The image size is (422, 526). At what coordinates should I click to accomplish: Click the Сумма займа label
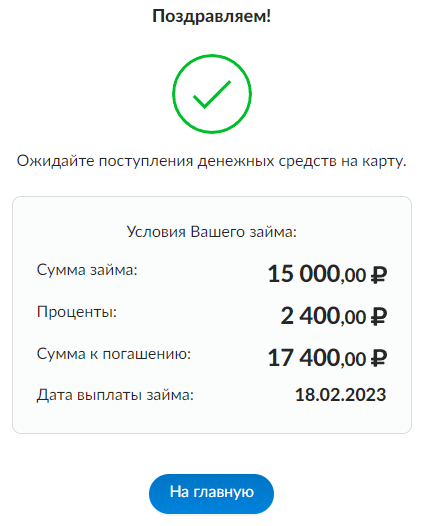(87, 270)
